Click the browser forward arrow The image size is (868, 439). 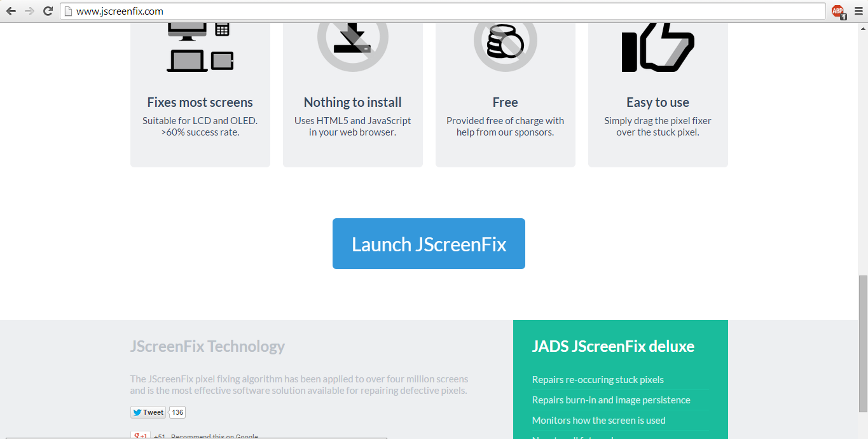pyautogui.click(x=29, y=11)
